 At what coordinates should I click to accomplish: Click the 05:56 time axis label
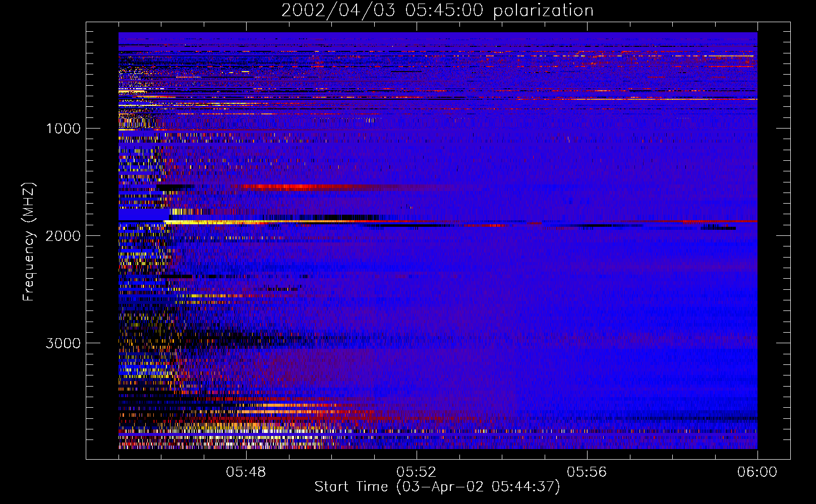587,472
